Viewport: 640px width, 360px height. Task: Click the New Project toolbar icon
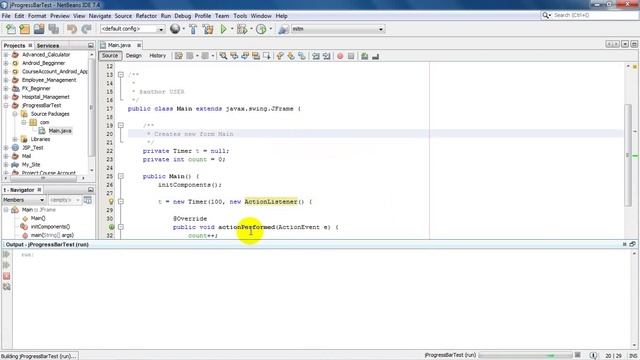pos(24,29)
